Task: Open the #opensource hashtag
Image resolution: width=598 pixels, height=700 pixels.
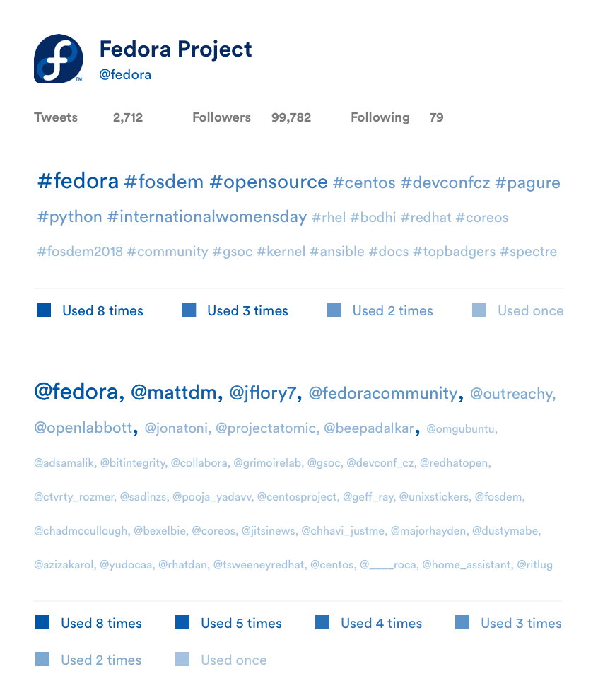Action: click(269, 182)
